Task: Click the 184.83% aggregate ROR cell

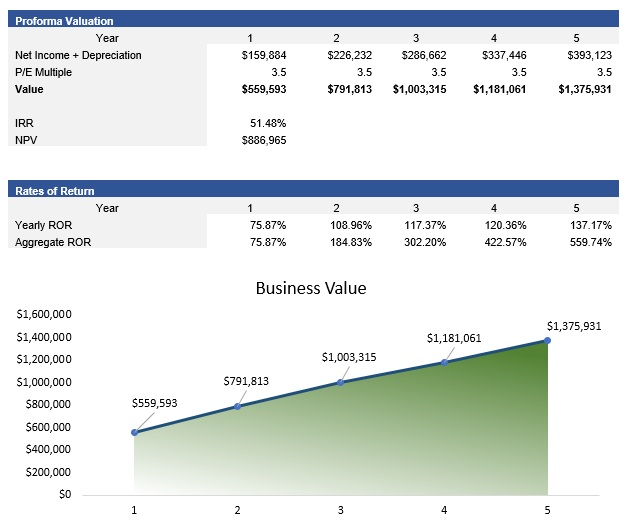Action: (351, 242)
